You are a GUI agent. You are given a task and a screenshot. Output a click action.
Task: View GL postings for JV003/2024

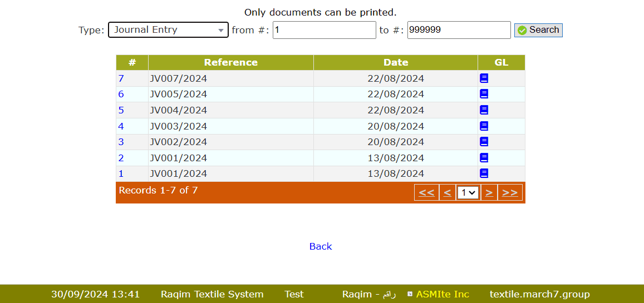click(484, 126)
